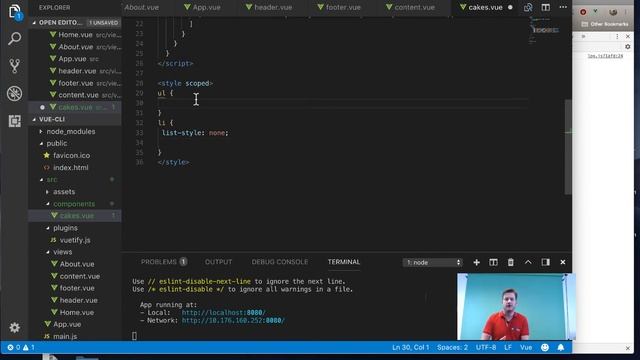Screen dimensions: 640x360
Task: Click the 'Ln 30, Col 1' status item
Action: point(411,347)
